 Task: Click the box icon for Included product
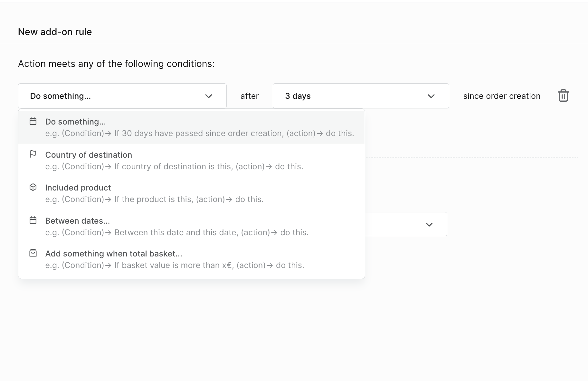pos(33,187)
